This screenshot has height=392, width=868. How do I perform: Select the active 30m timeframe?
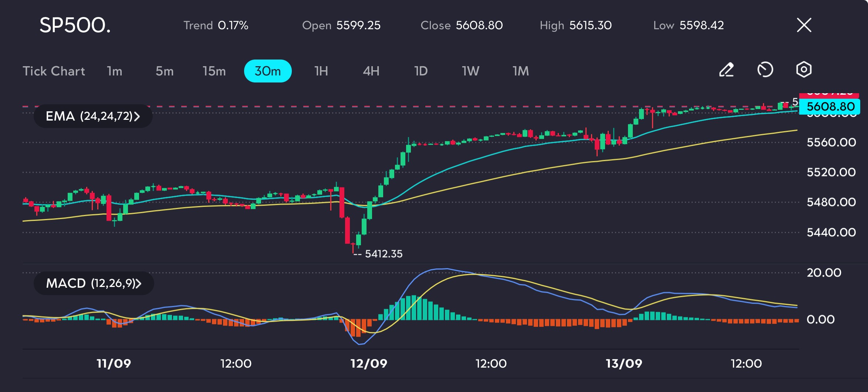(x=268, y=71)
